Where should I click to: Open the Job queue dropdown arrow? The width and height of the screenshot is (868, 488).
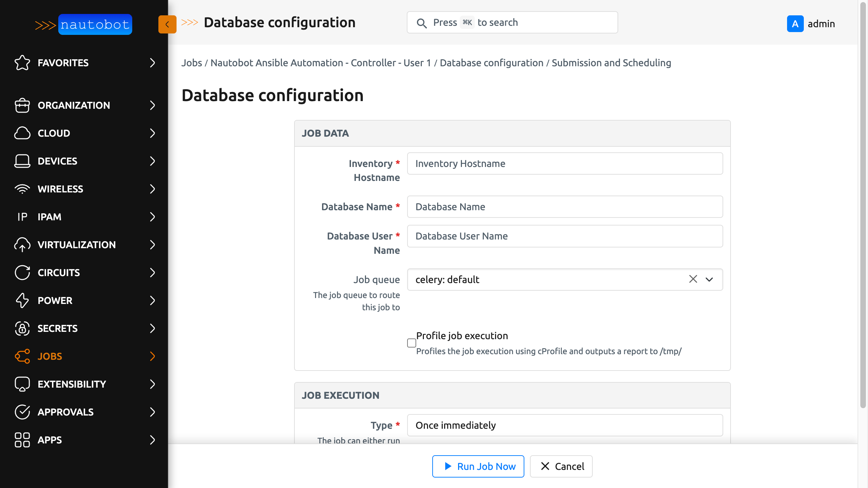(709, 280)
